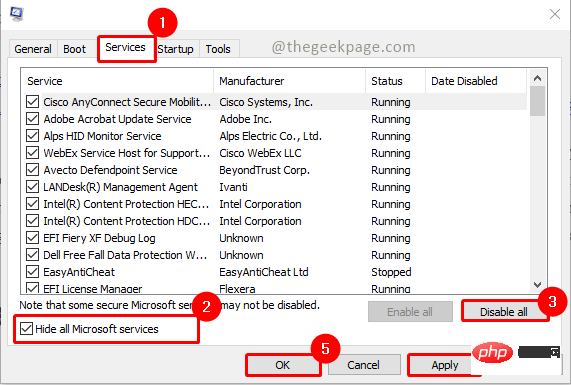The height and width of the screenshot is (385, 571).
Task: Select the Cisco Systems, Inc. manufacturer cell
Action: [x=266, y=102]
